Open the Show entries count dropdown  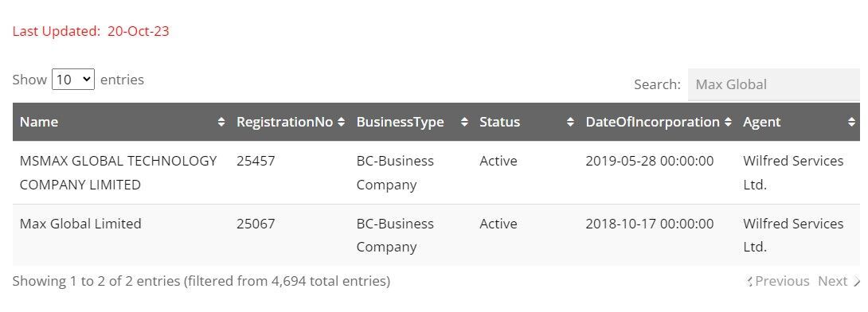[73, 80]
